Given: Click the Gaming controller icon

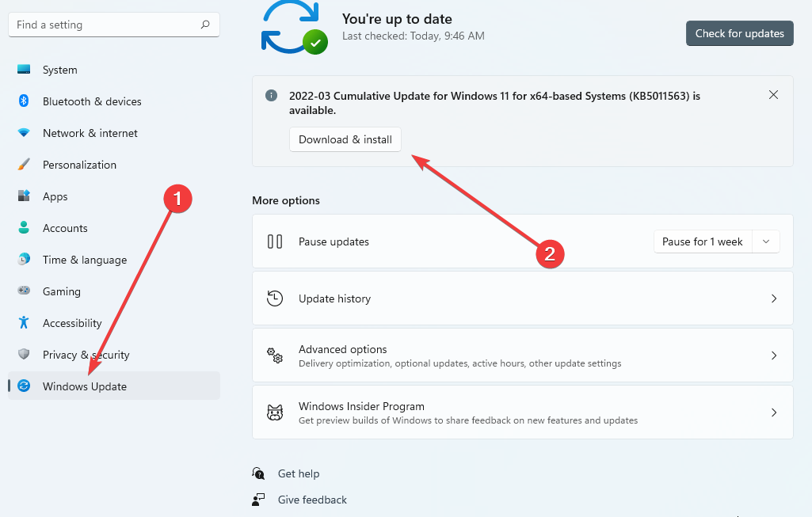Looking at the screenshot, I should coord(24,291).
